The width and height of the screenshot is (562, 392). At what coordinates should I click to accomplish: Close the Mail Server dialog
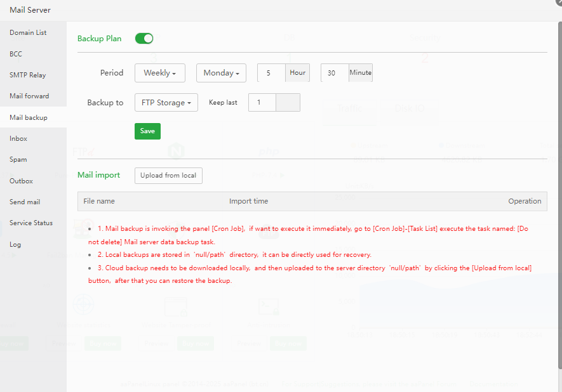click(558, 2)
